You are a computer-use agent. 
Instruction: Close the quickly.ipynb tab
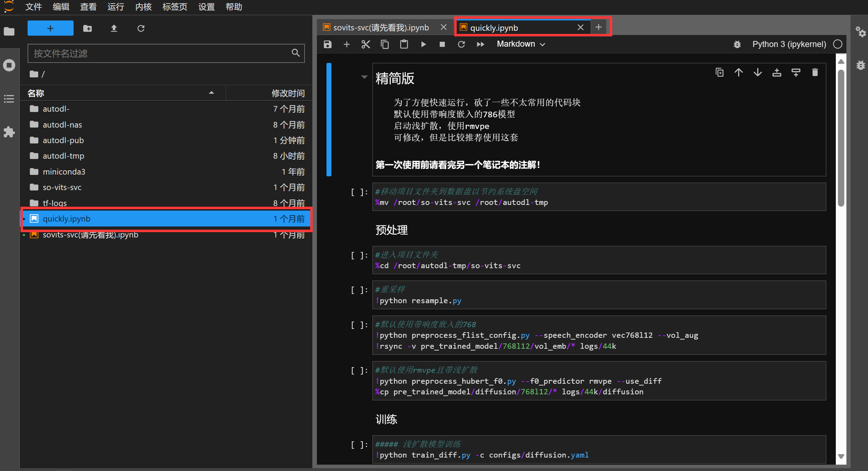coord(580,27)
